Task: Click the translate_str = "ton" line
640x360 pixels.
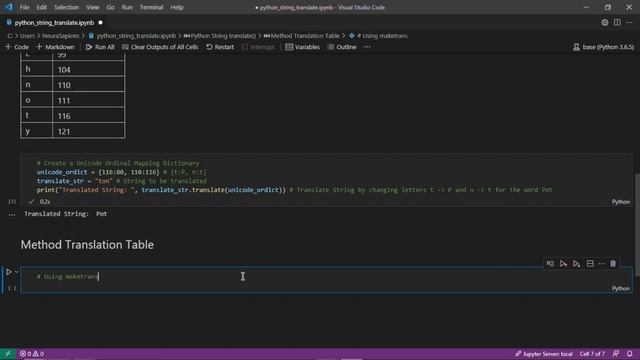Action: 122,181
